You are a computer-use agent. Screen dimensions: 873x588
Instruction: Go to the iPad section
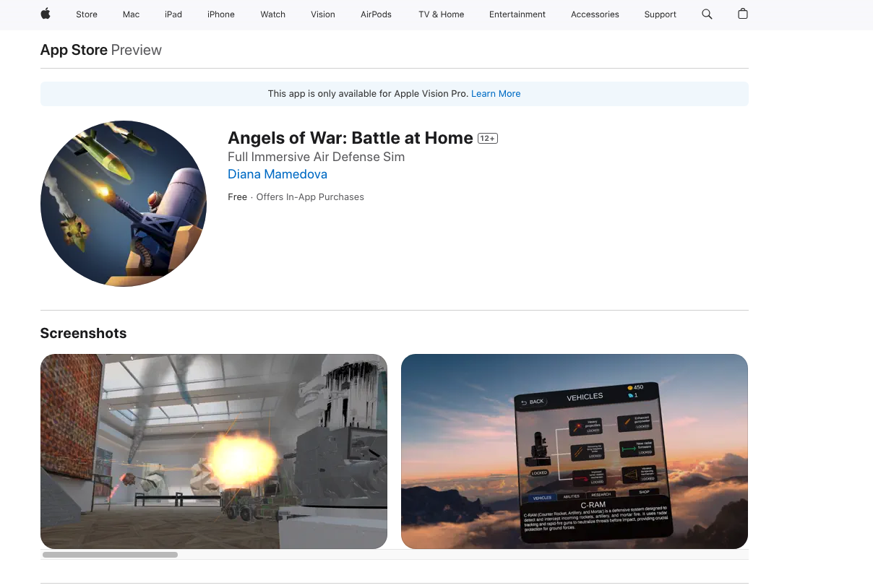tap(173, 14)
